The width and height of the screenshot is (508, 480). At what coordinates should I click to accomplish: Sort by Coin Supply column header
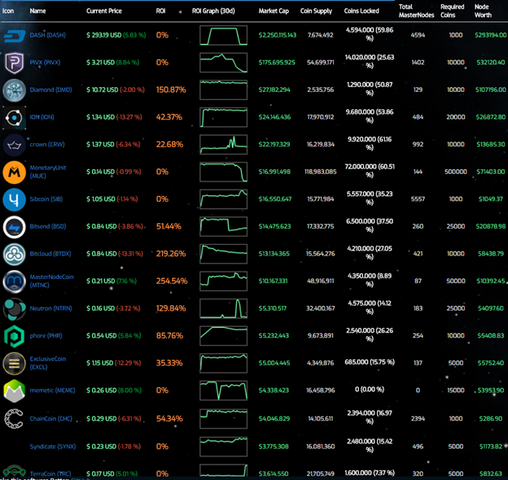click(316, 11)
